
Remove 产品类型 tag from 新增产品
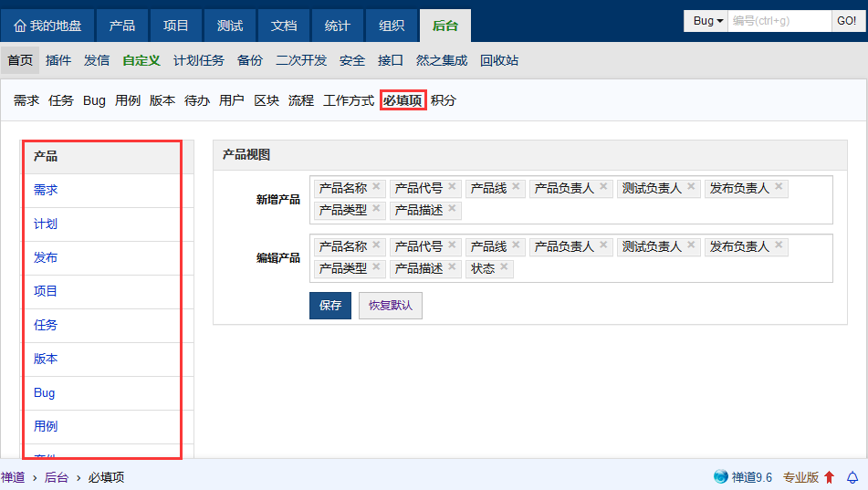point(376,208)
